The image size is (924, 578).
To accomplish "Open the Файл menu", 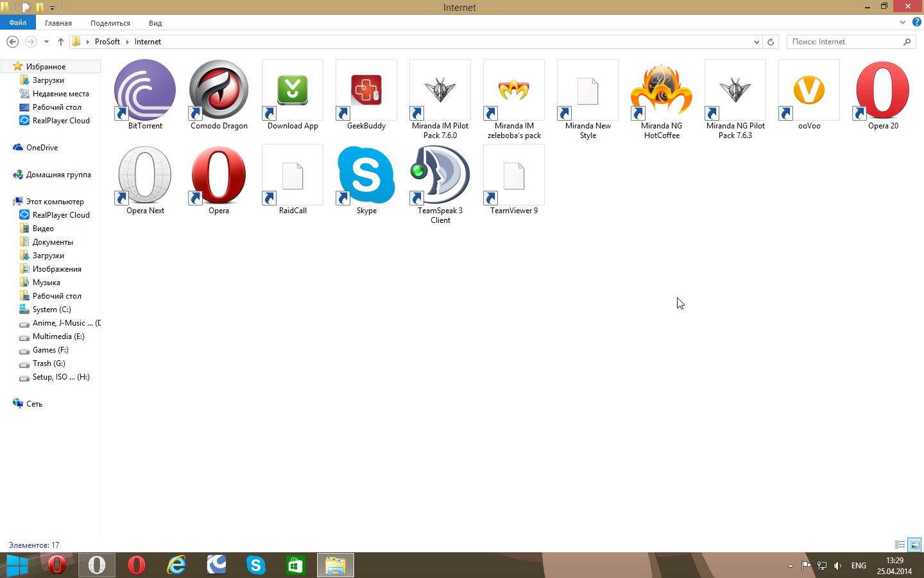I will tap(18, 22).
